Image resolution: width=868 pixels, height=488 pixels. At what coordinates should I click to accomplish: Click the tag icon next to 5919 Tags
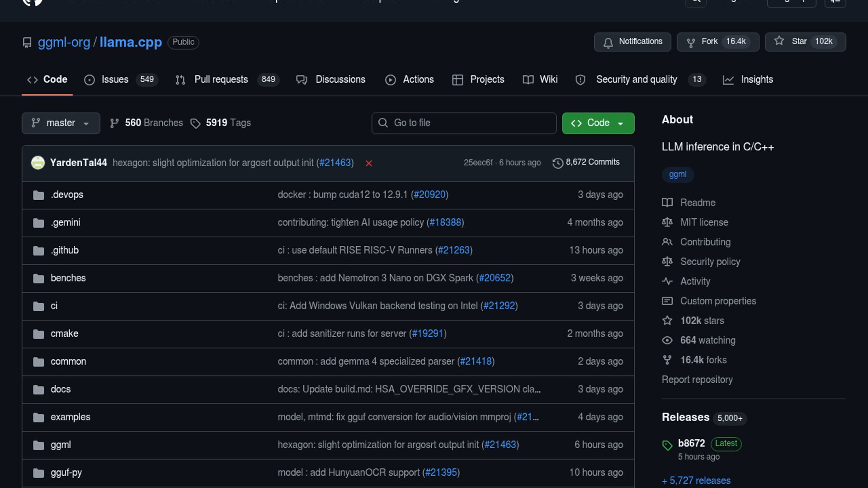(x=195, y=123)
